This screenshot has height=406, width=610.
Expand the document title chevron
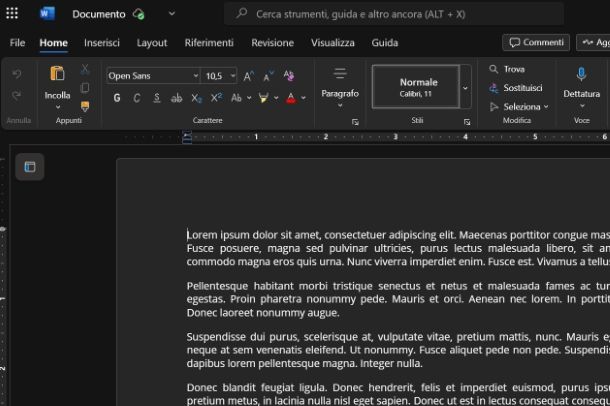click(172, 14)
